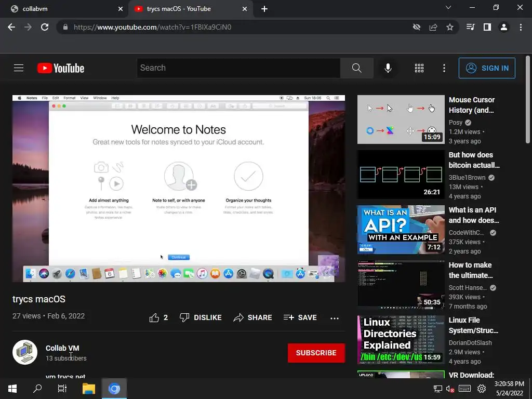Close the trycs macOS YouTube tab
Viewport: 532px width, 399px height.
click(x=245, y=9)
